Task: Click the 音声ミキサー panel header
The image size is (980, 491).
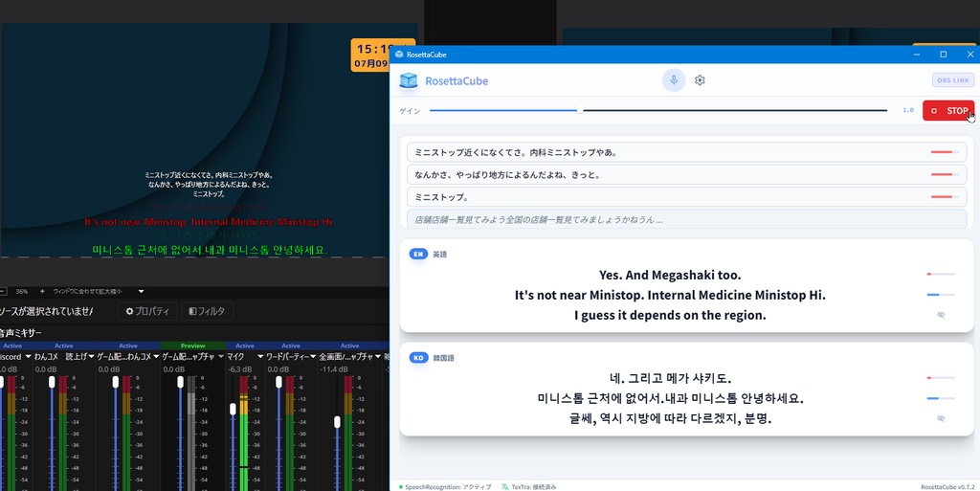Action: (21, 333)
